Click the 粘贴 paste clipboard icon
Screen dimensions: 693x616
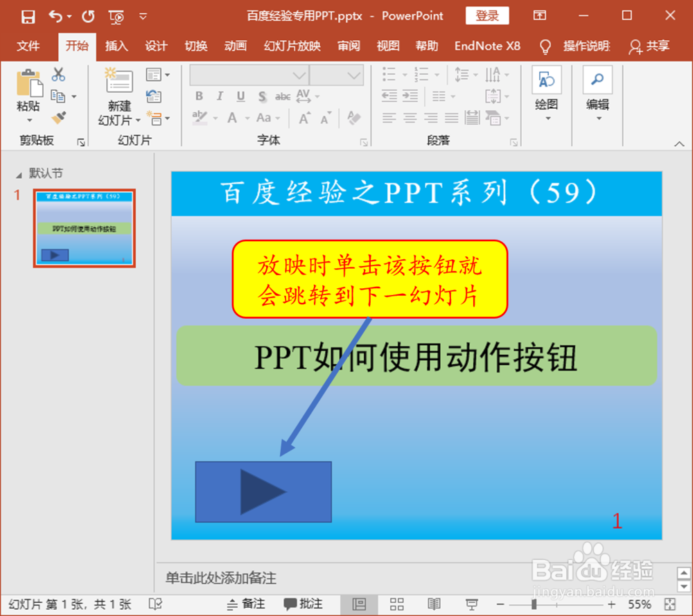point(29,83)
